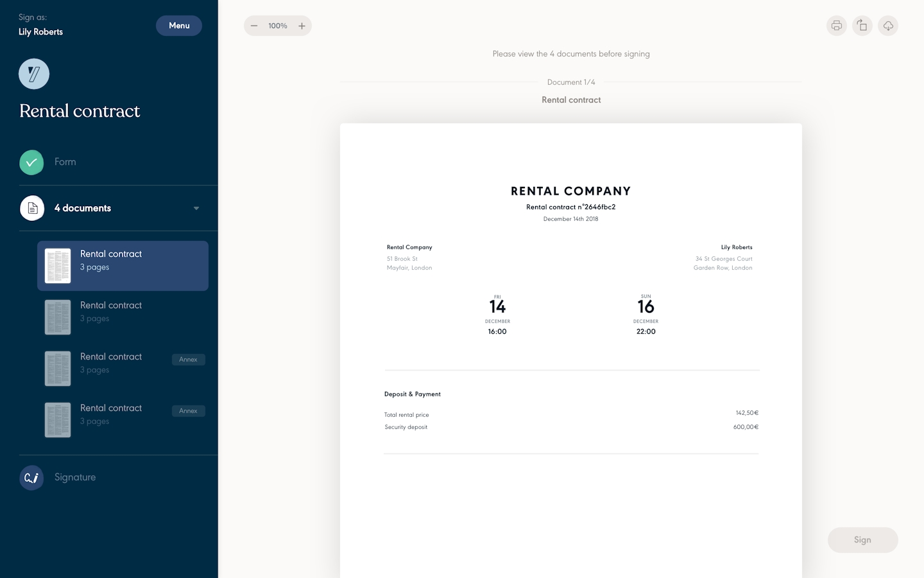Click the documents page icon beside 4 documents
Image resolution: width=924 pixels, height=578 pixels.
tap(32, 207)
